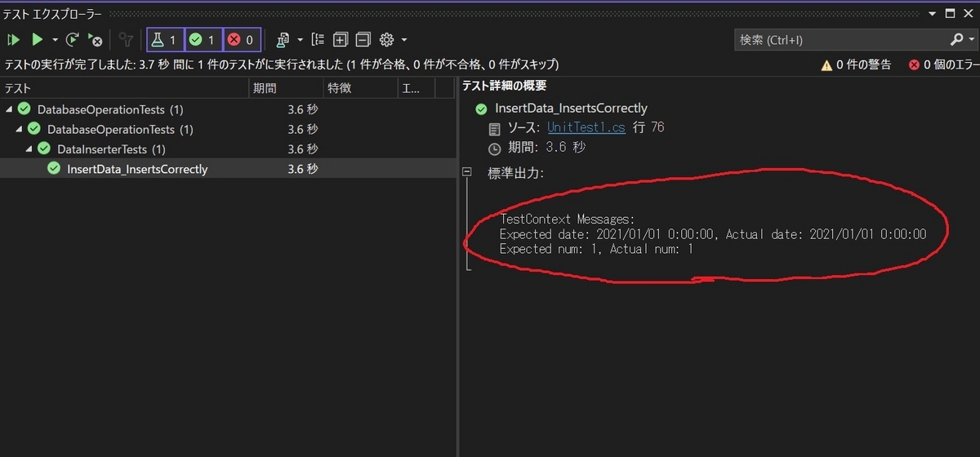This screenshot has width=980, height=457.
Task: Click the TestContext Messages: line
Action: pyautogui.click(x=567, y=219)
